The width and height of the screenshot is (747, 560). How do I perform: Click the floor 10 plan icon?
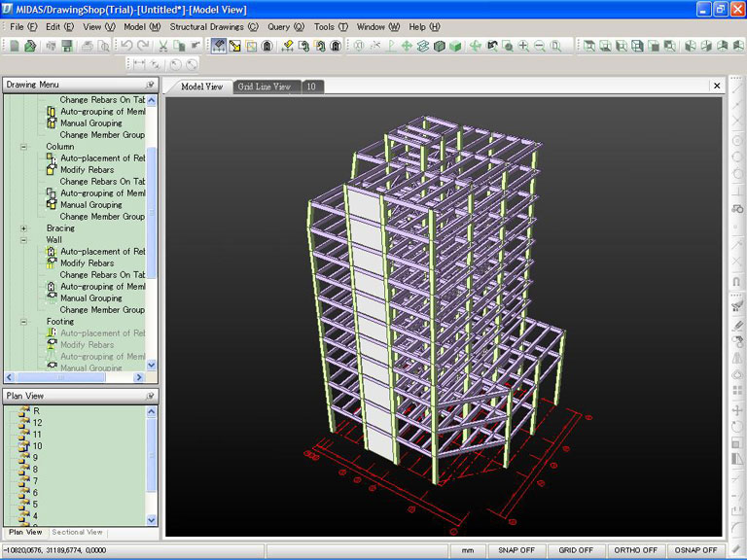(23, 445)
